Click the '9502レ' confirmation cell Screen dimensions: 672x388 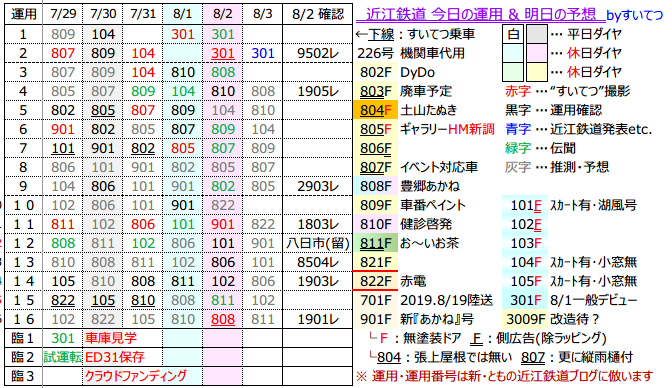click(x=318, y=53)
